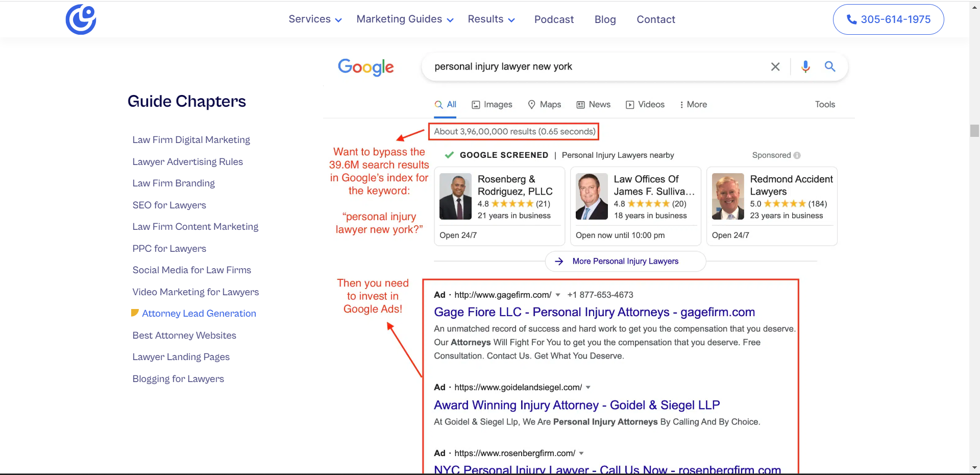Open Law Firm Digital Marketing chapter
The width and height of the screenshot is (980, 475).
[191, 140]
